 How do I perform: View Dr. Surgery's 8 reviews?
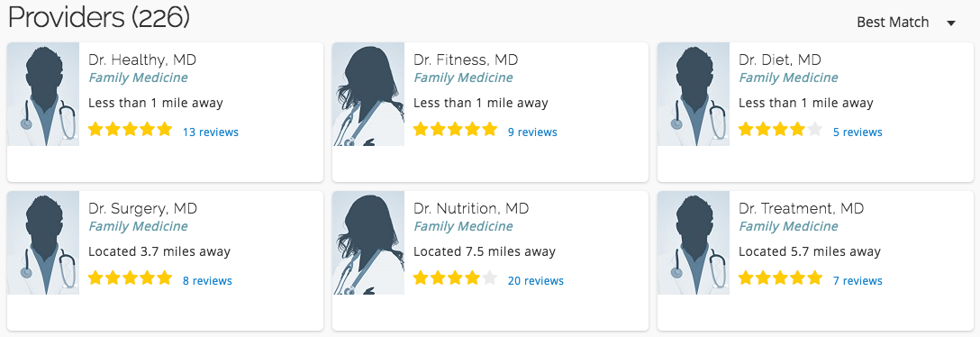click(x=207, y=281)
